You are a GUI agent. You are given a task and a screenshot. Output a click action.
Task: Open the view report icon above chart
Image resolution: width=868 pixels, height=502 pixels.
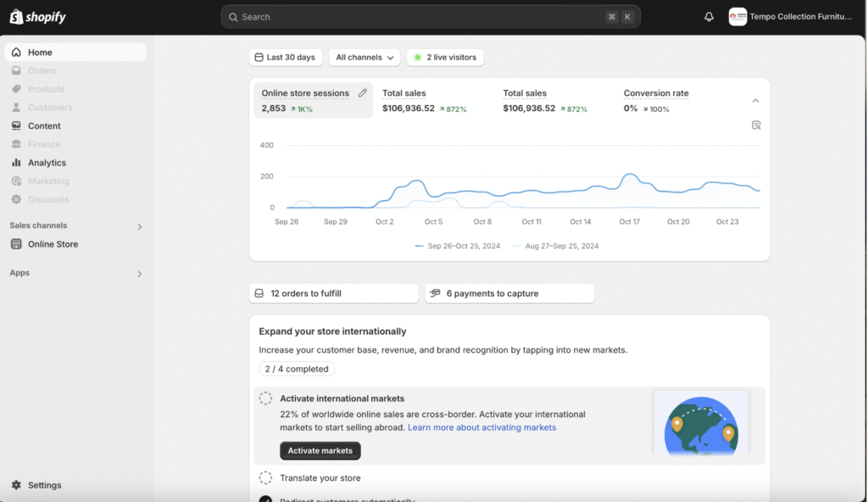point(756,126)
